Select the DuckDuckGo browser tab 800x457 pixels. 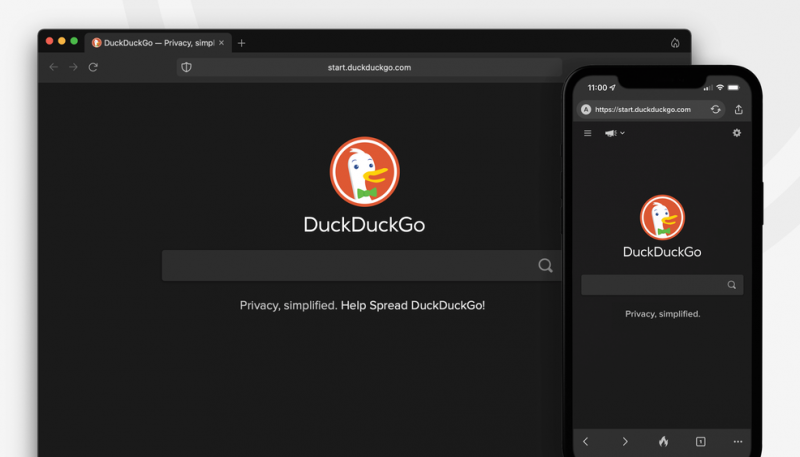(155, 43)
